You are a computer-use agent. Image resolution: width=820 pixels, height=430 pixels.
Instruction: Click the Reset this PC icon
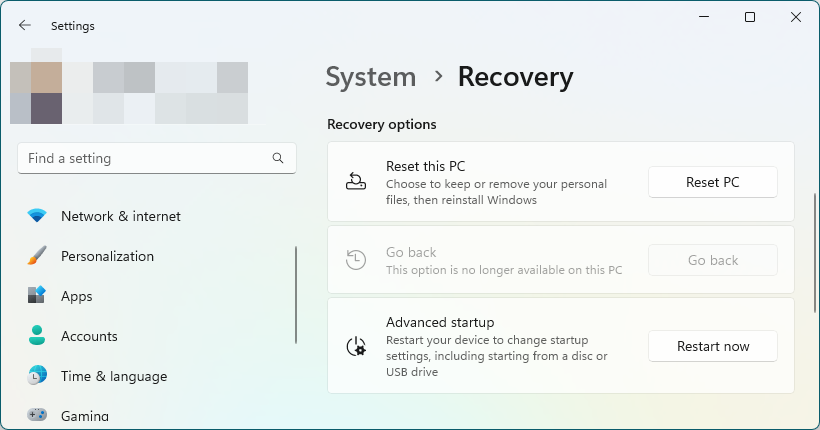pos(356,182)
